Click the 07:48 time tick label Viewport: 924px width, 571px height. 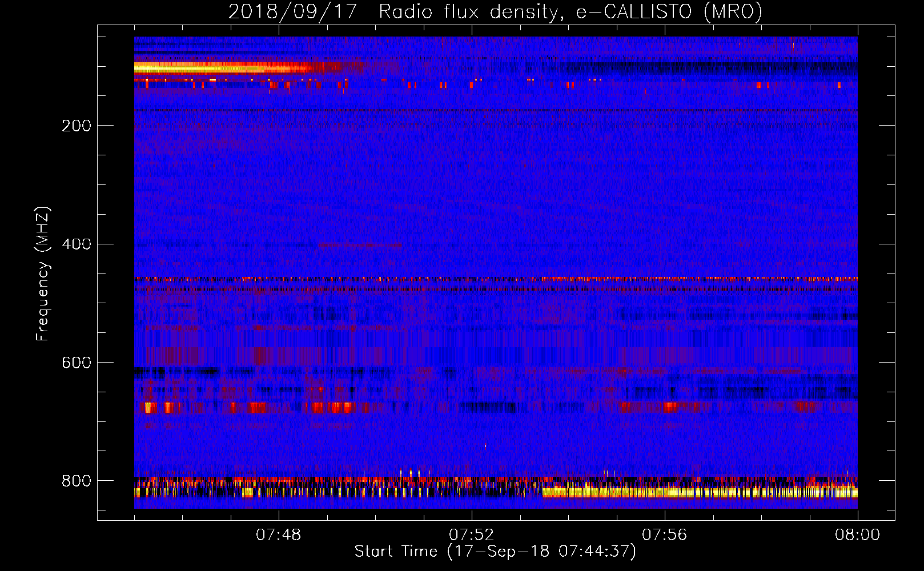tap(279, 535)
